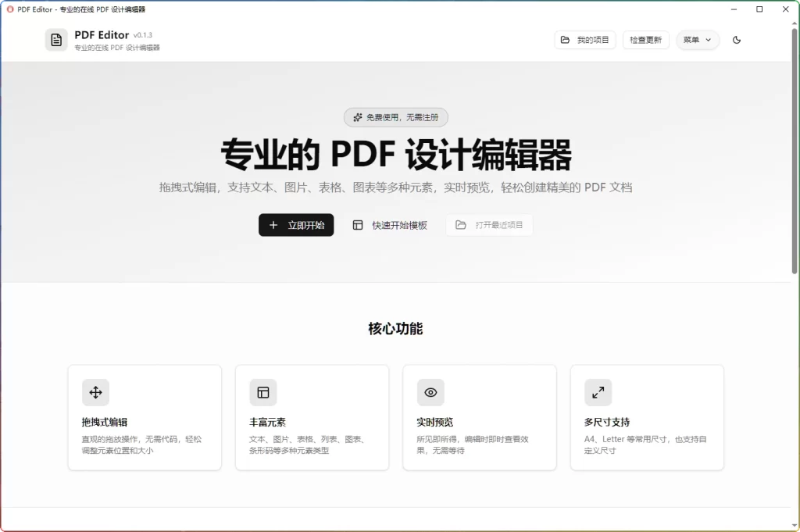Enable recent projects via 打开最近项目
Image resolution: width=800 pixels, height=532 pixels.
tap(489, 225)
